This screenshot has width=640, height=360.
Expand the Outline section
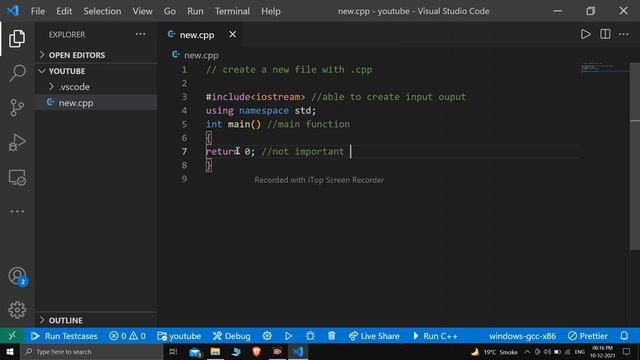[x=96, y=320]
